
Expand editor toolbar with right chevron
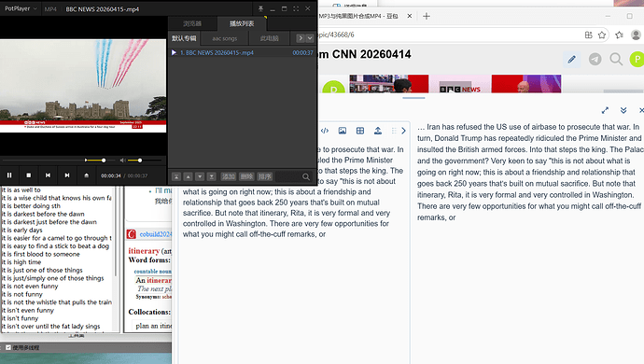(403, 131)
